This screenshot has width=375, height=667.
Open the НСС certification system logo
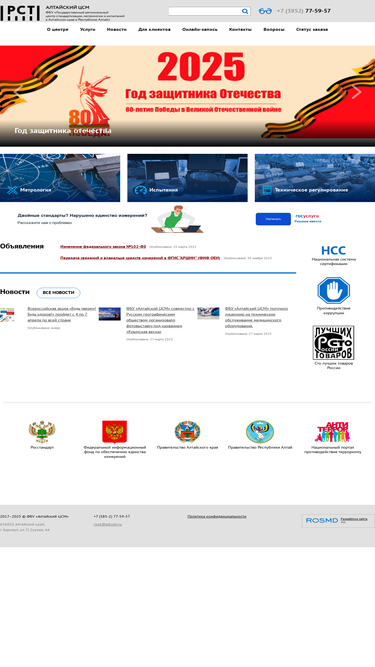(x=333, y=251)
